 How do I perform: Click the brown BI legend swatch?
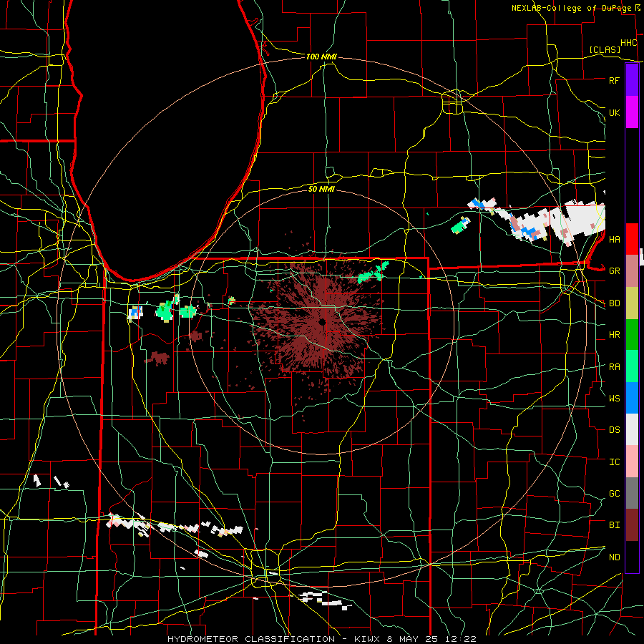click(x=632, y=525)
